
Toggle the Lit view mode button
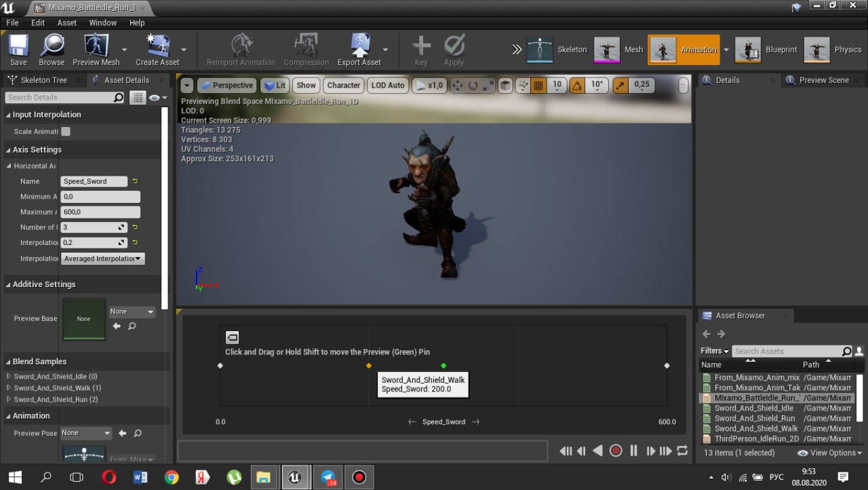(x=275, y=86)
